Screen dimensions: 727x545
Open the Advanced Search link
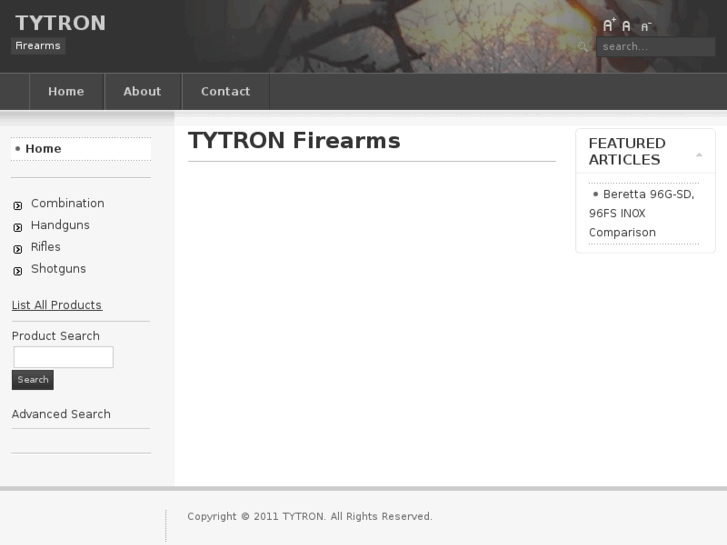coord(61,414)
